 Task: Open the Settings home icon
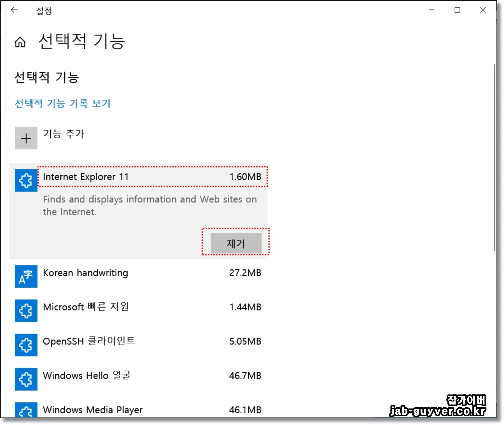[x=20, y=42]
